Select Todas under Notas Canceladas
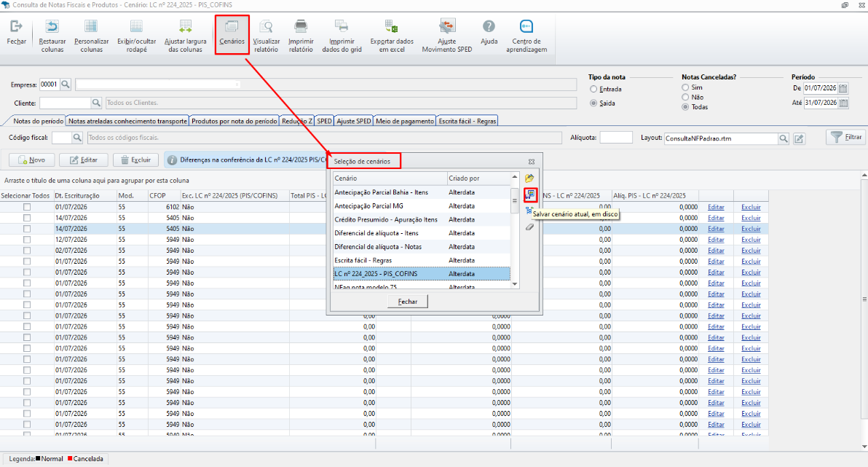Screen dimensions: 868x467 click(685, 107)
